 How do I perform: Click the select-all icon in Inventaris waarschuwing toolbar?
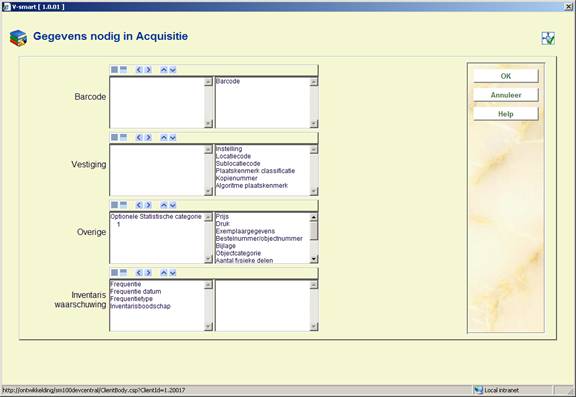(115, 273)
